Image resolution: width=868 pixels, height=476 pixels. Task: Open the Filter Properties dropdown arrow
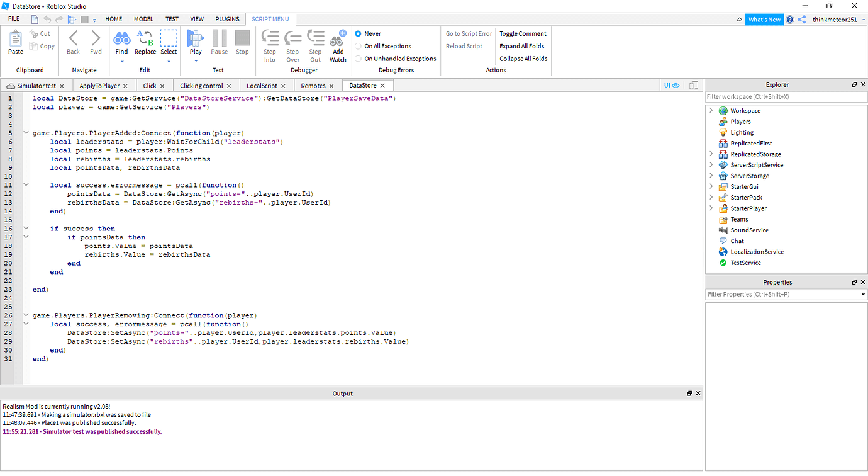(863, 295)
